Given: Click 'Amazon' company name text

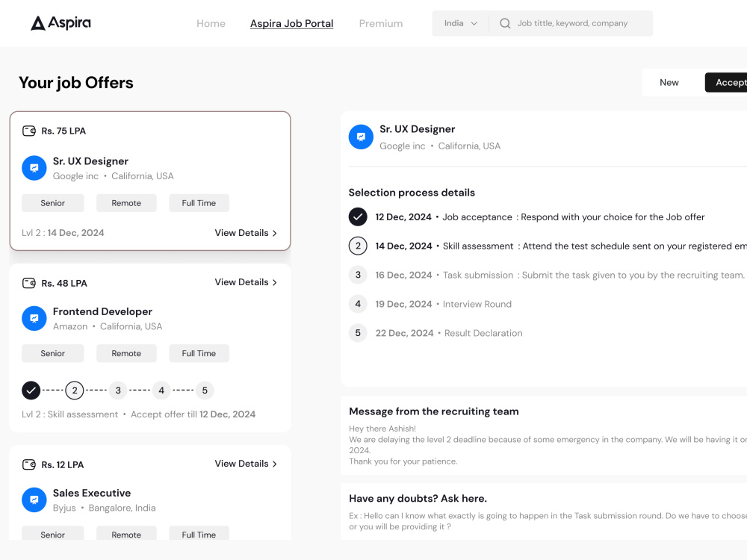Looking at the screenshot, I should coord(70,326).
